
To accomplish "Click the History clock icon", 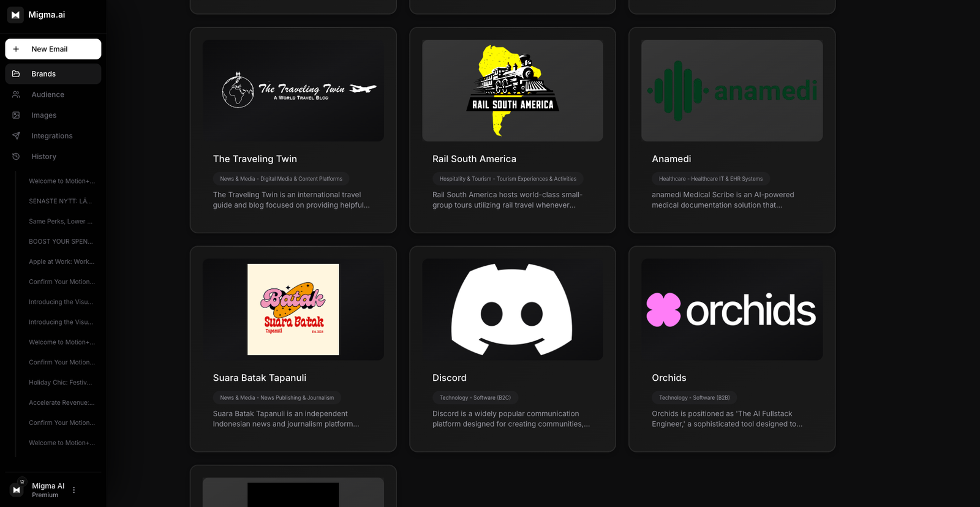I will (17, 157).
